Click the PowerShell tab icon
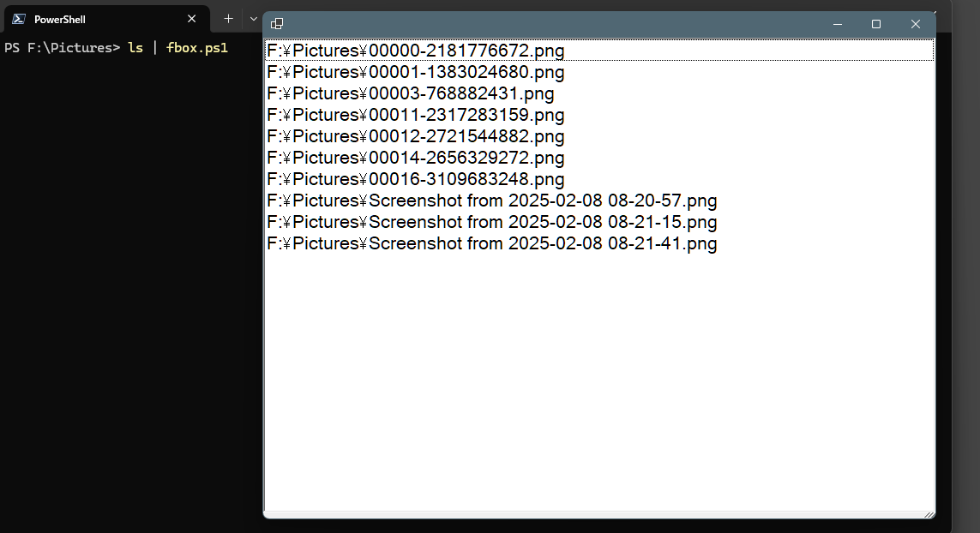 (x=19, y=19)
